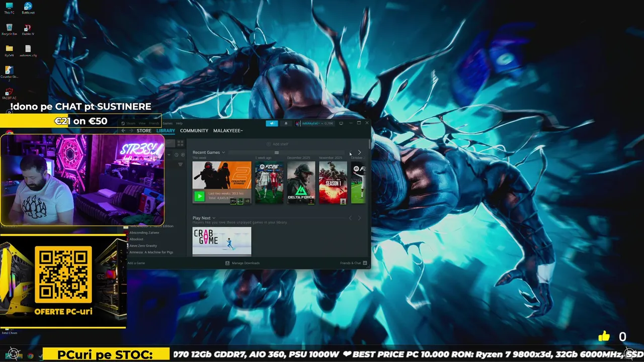Launch the Diablo IV desktop shortcut
The height and width of the screenshot is (362, 644).
pyautogui.click(x=28, y=29)
